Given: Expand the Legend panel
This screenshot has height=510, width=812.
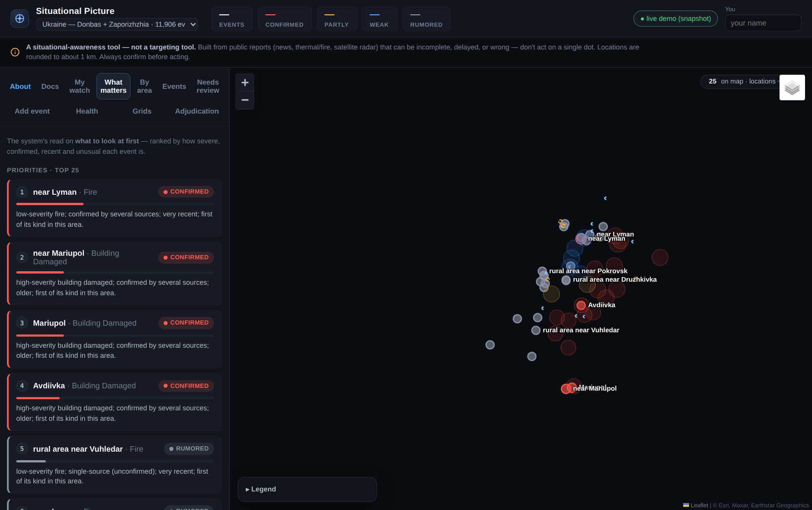Looking at the screenshot, I should 307,489.
